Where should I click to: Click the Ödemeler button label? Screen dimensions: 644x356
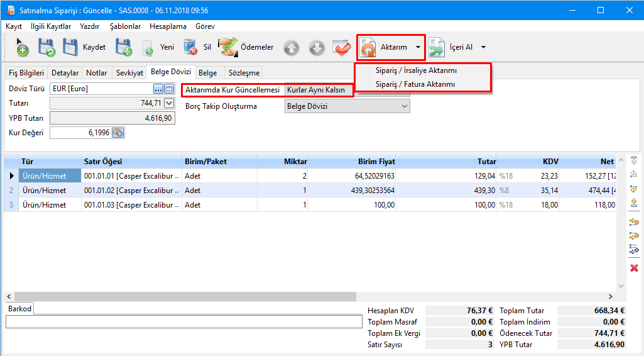coord(257,47)
